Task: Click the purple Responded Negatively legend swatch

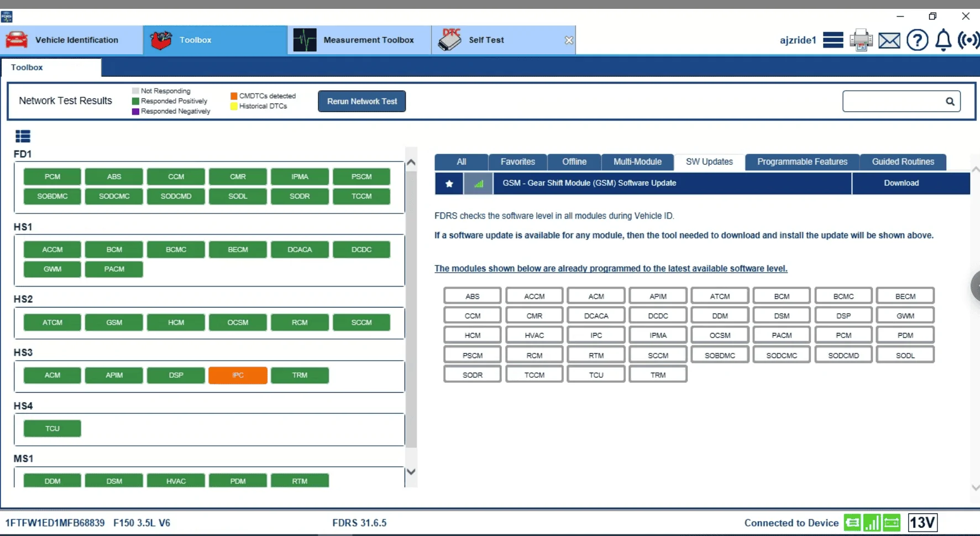Action: [135, 111]
